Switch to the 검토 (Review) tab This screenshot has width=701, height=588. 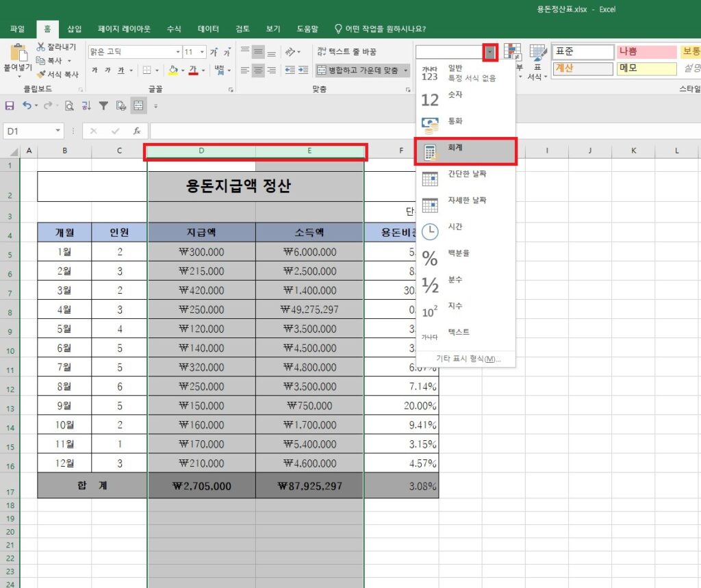(x=242, y=29)
